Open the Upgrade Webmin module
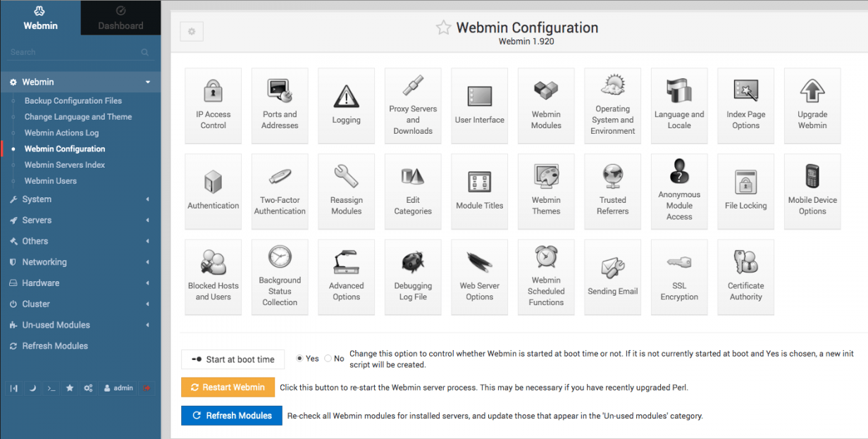 point(812,105)
